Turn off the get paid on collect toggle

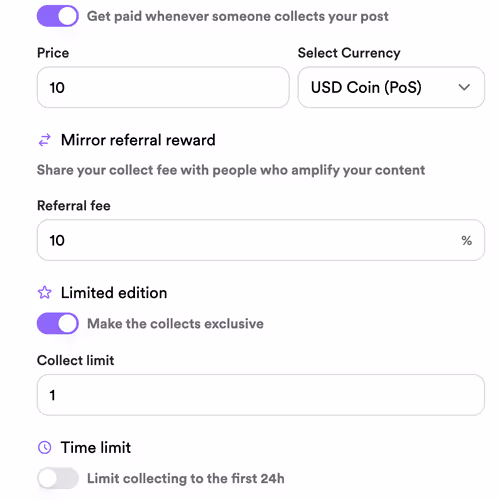click(x=58, y=16)
